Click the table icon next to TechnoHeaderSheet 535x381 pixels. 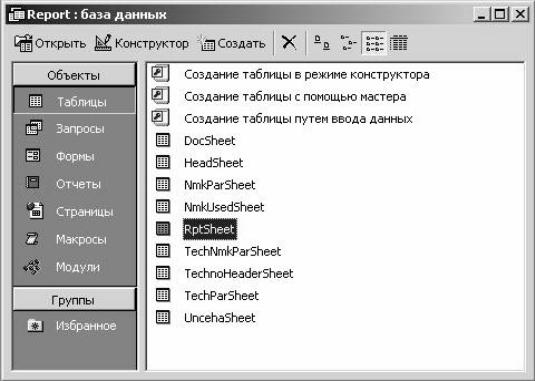click(x=163, y=273)
